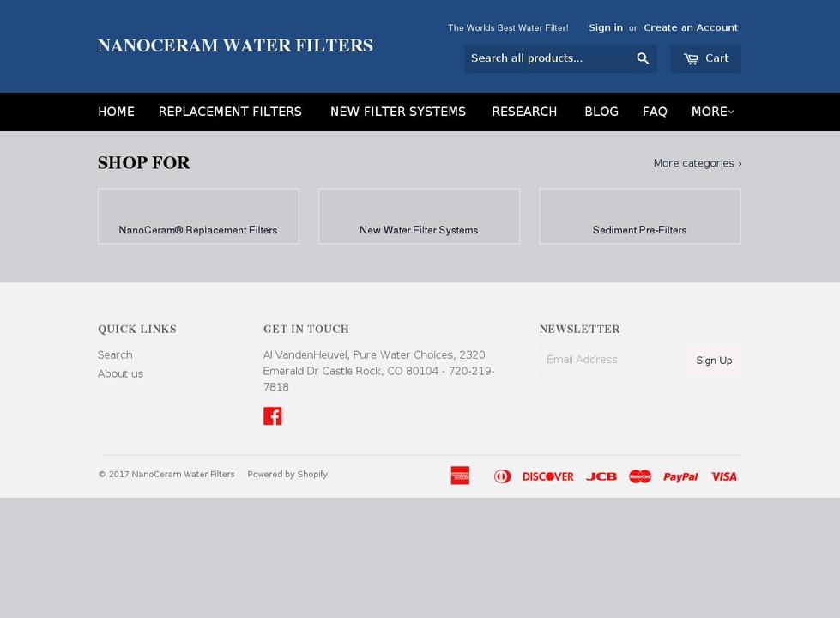Click the search magnifier icon

point(643,58)
